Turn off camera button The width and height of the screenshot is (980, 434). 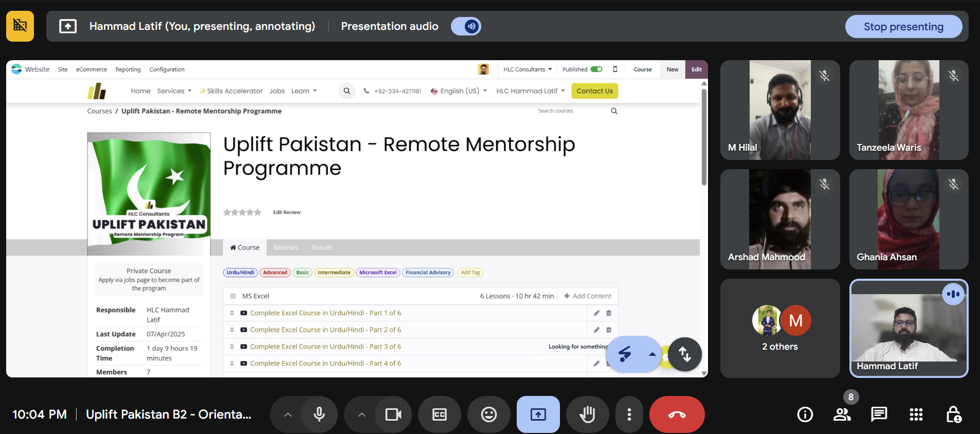coord(393,414)
